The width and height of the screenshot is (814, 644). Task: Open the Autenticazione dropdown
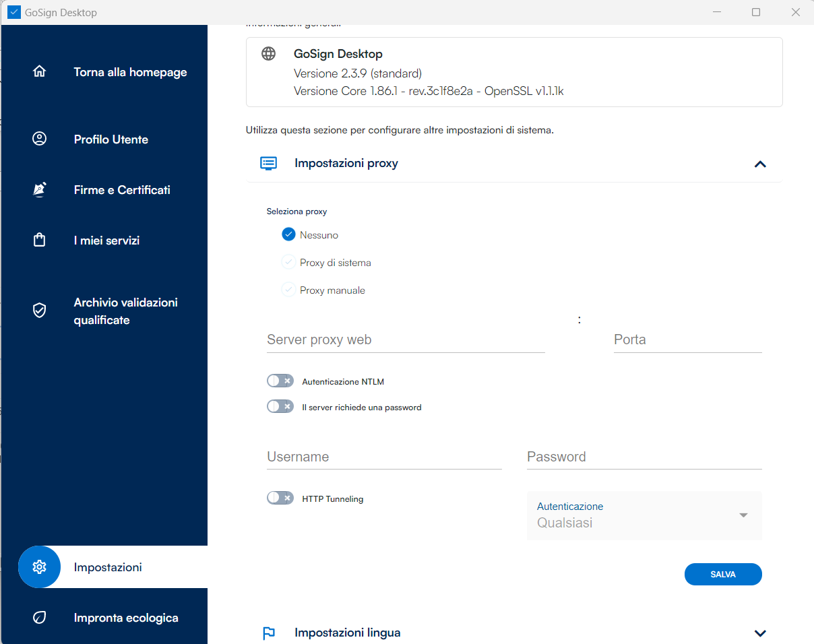[x=644, y=515]
